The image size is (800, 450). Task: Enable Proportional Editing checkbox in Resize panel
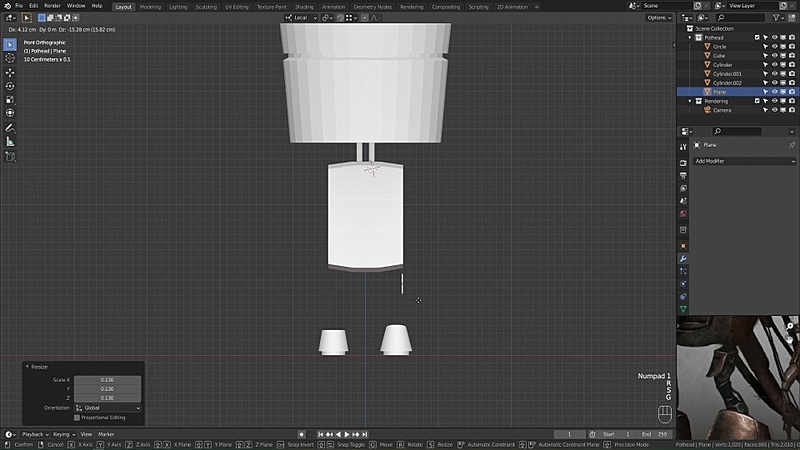coord(77,417)
